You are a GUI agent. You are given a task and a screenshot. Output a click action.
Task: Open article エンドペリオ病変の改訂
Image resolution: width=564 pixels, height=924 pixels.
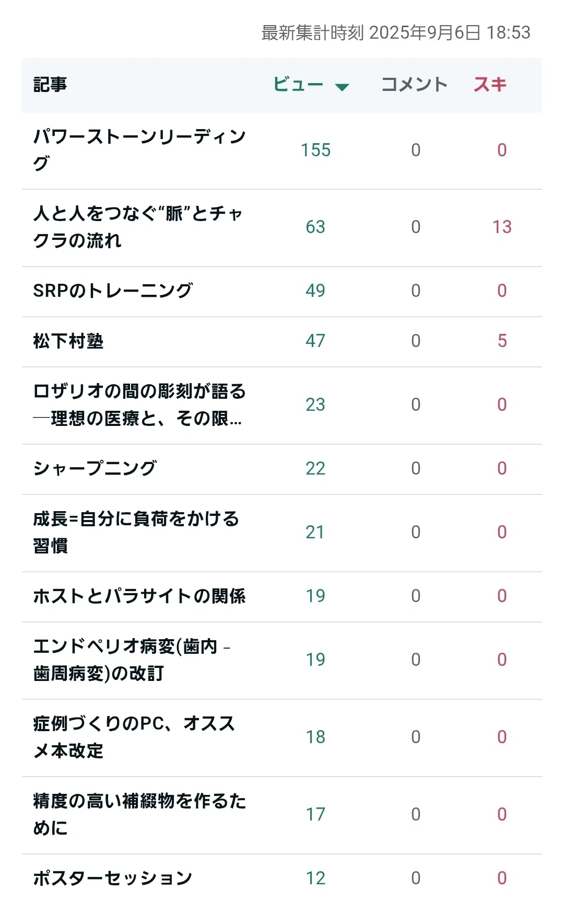point(132,660)
